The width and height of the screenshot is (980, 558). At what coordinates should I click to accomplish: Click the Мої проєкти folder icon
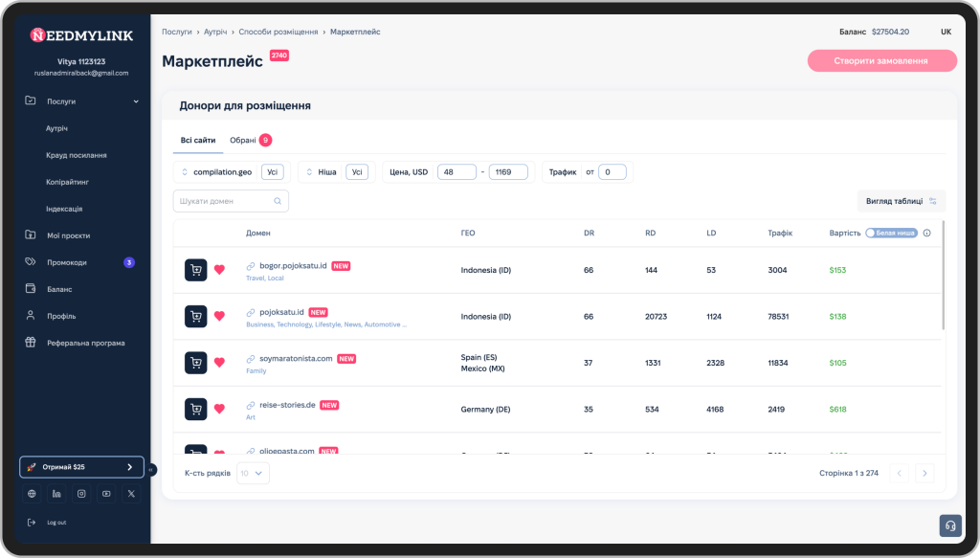[30, 234]
